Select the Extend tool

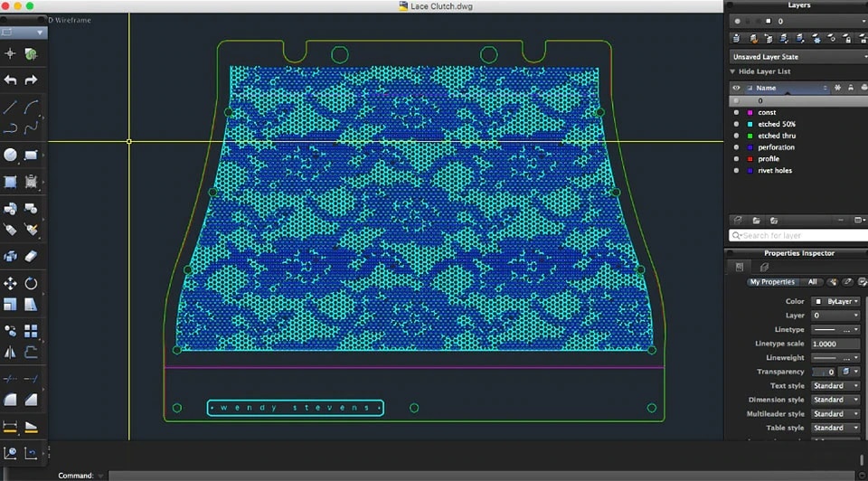click(x=31, y=379)
